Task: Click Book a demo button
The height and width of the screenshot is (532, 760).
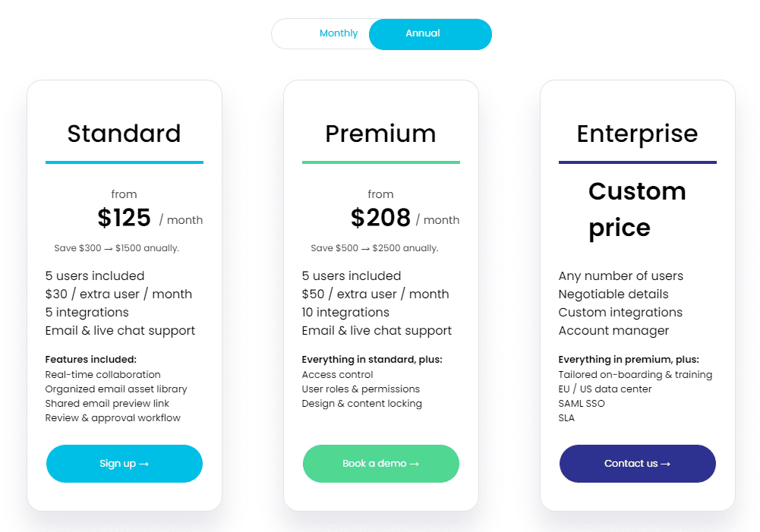Action: 381,464
